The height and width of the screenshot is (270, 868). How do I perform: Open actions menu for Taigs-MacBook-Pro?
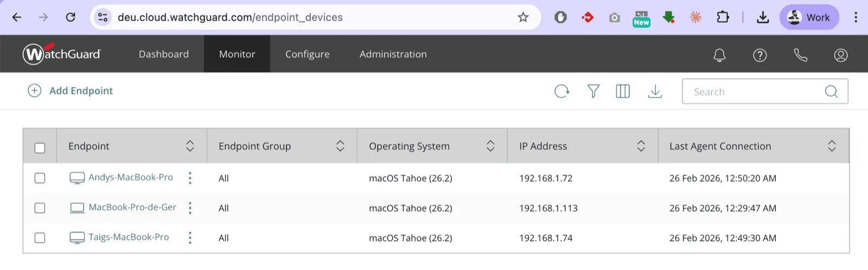point(190,237)
